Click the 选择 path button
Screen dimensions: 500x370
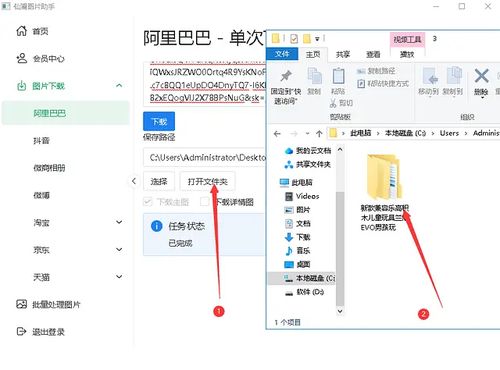159,182
